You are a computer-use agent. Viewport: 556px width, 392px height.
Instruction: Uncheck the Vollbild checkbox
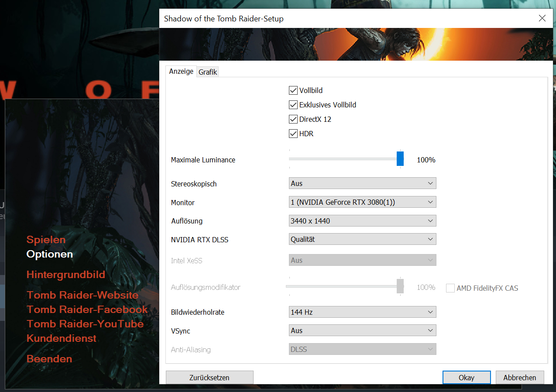293,90
